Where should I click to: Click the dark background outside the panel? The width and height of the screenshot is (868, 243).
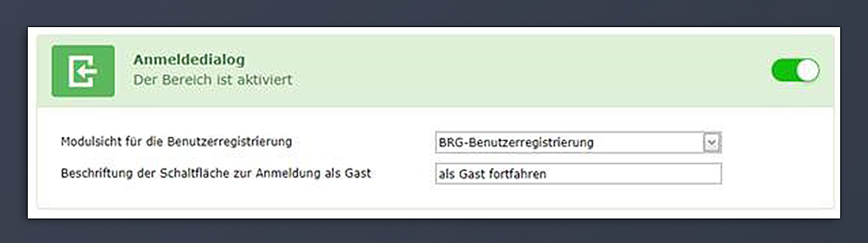pyautogui.click(x=434, y=13)
